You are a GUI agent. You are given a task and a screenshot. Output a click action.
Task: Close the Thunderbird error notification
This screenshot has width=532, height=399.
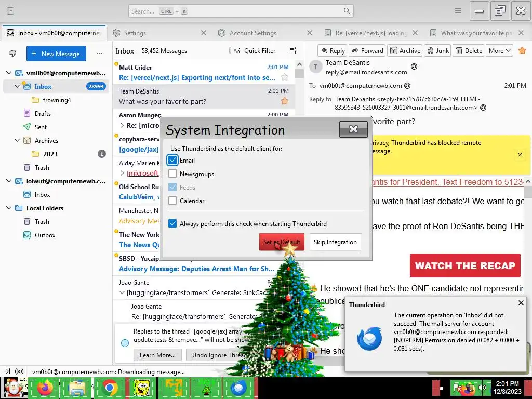point(521,303)
